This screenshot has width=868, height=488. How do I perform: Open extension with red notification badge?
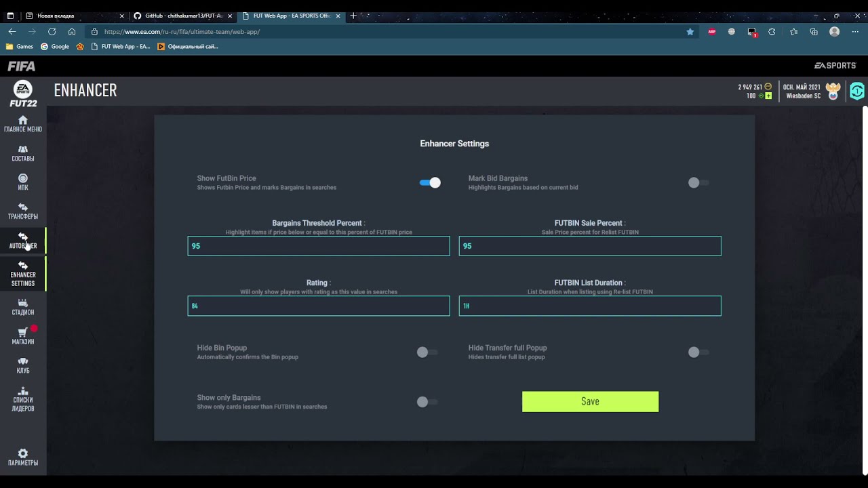pos(752,32)
